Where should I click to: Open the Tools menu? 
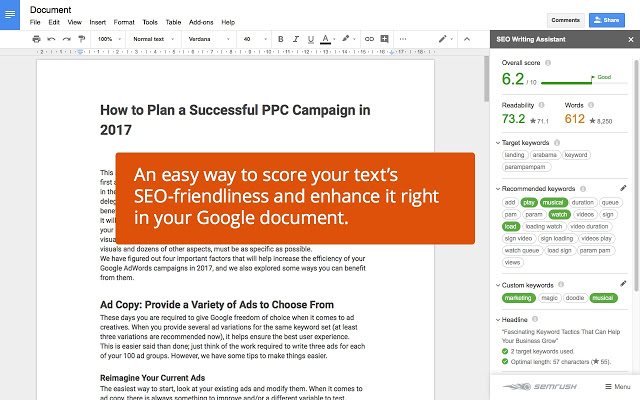(x=150, y=22)
